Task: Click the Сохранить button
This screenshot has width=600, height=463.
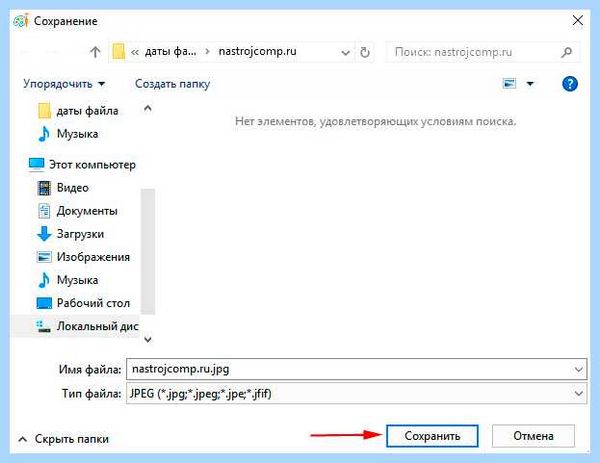Action: 432,436
